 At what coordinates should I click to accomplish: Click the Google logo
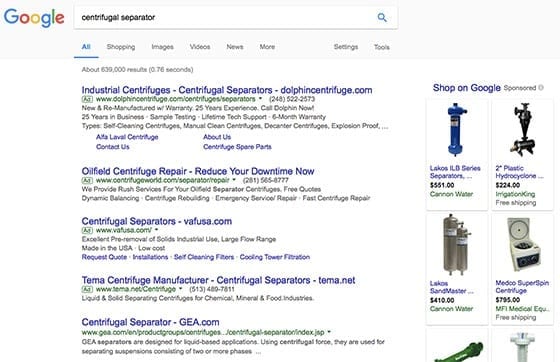(34, 17)
